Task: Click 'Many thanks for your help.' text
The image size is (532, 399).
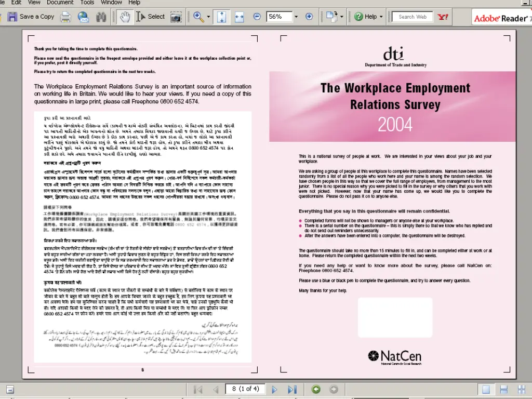Action: 323,290
